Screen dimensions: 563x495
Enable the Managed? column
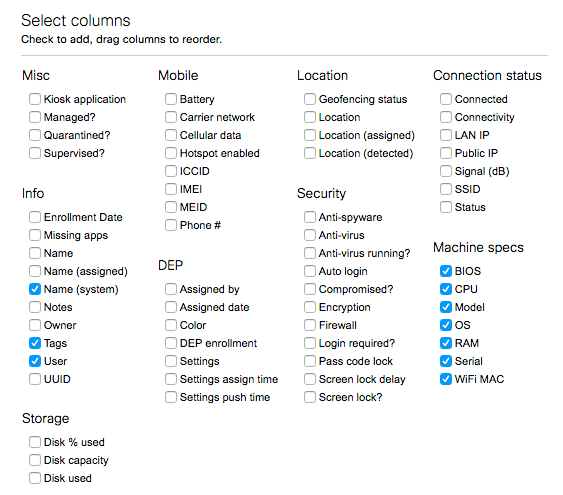(x=35, y=117)
